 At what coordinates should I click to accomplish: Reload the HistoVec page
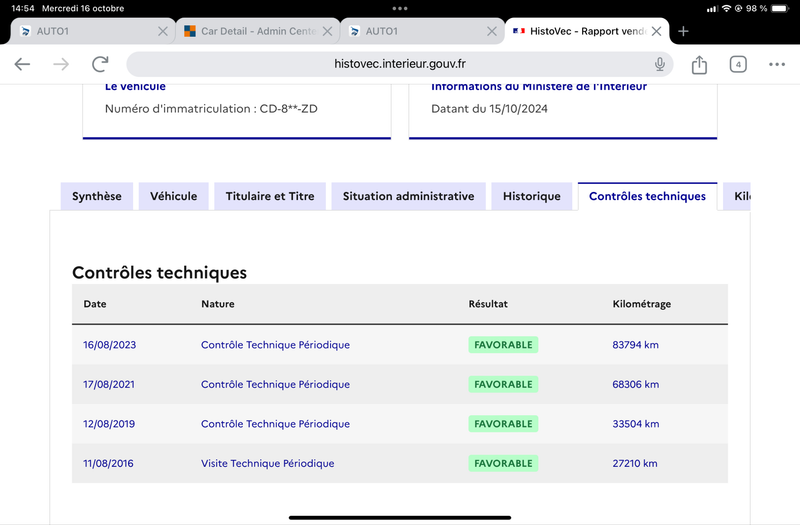click(100, 64)
